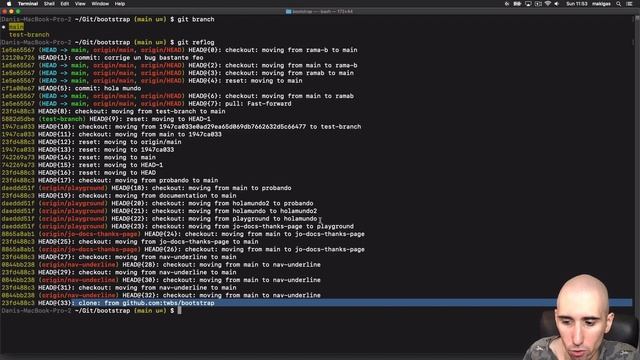Click the '(test-branch)' ref label on HEAD@{9}
The image size is (640, 360).
coord(62,119)
